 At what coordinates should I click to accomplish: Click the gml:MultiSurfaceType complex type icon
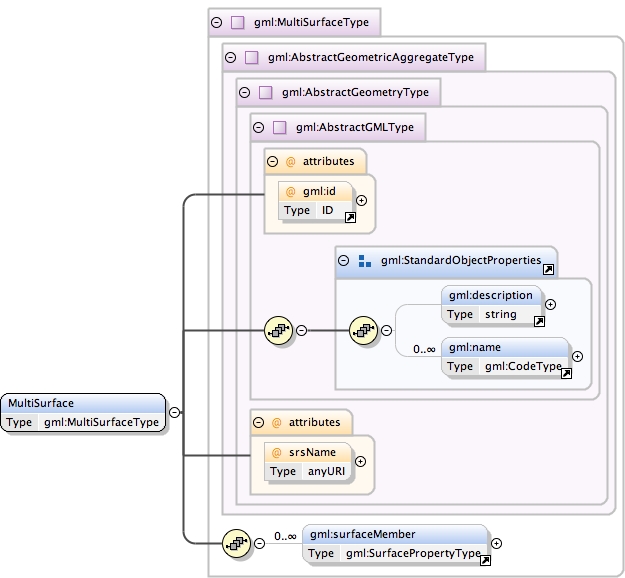[x=238, y=22]
